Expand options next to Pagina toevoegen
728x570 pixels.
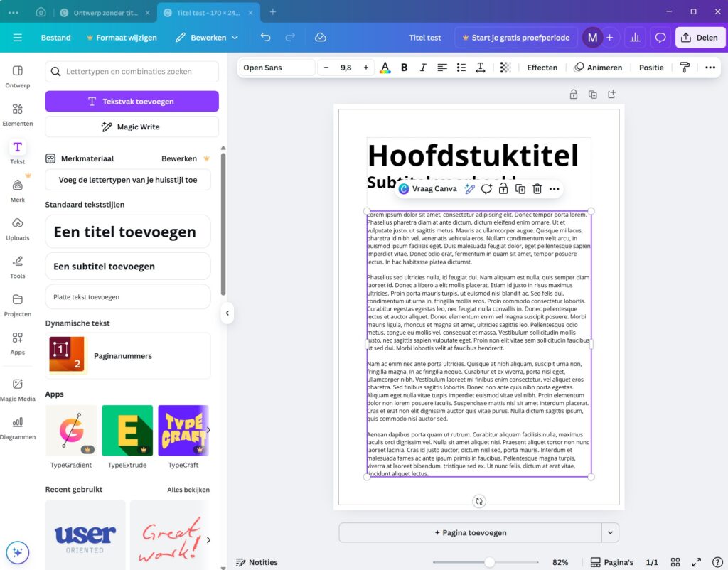coord(609,532)
